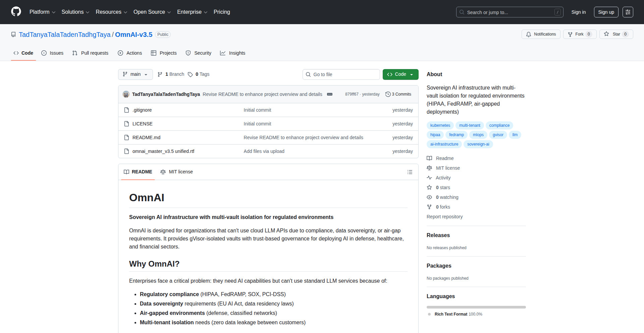Open the 3 Commits history
This screenshot has width=644, height=333.
point(398,94)
